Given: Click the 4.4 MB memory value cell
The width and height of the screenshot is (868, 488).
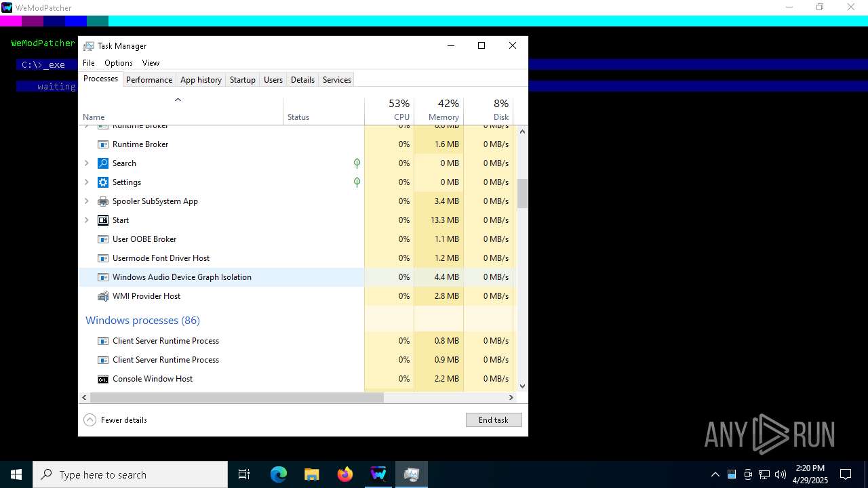Looking at the screenshot, I should click(446, 277).
